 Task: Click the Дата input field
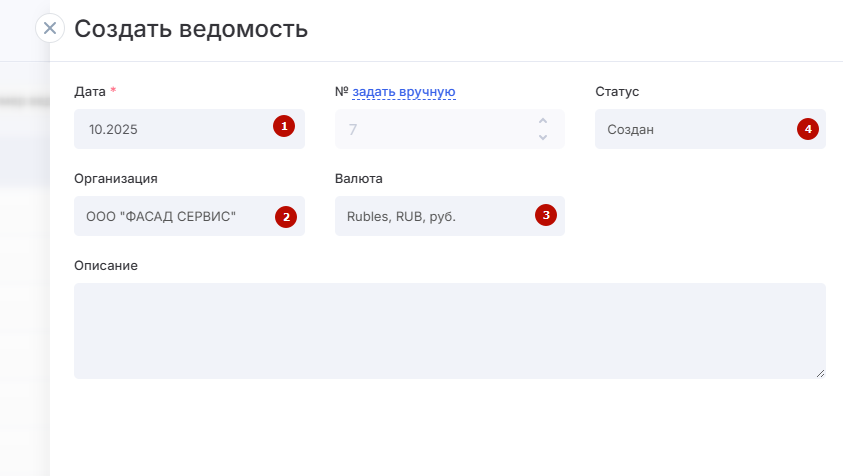tap(170, 129)
